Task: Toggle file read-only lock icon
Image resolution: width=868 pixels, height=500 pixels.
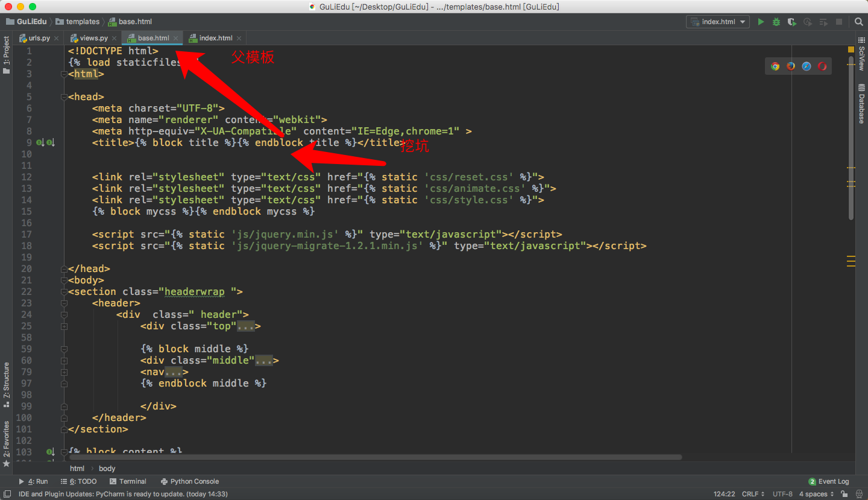Action: tap(844, 494)
